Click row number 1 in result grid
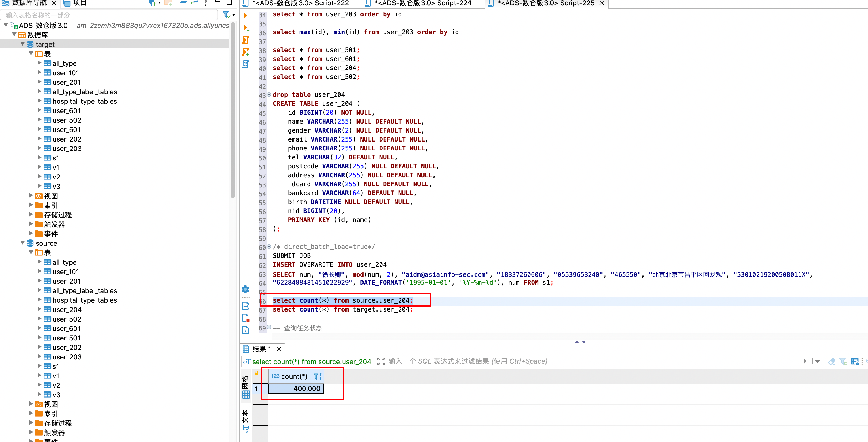The image size is (868, 442). 257,389
